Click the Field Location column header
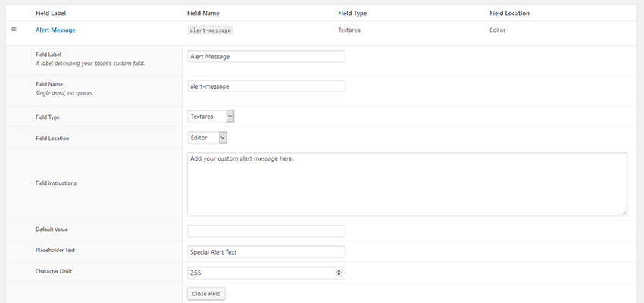The width and height of the screenshot is (644, 303). (509, 13)
